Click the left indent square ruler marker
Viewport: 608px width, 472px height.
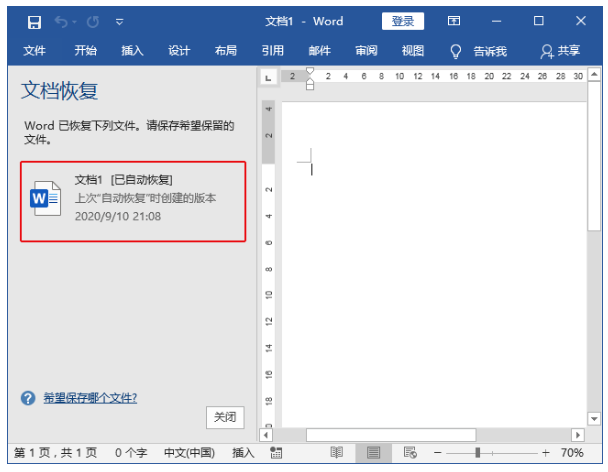(310, 87)
